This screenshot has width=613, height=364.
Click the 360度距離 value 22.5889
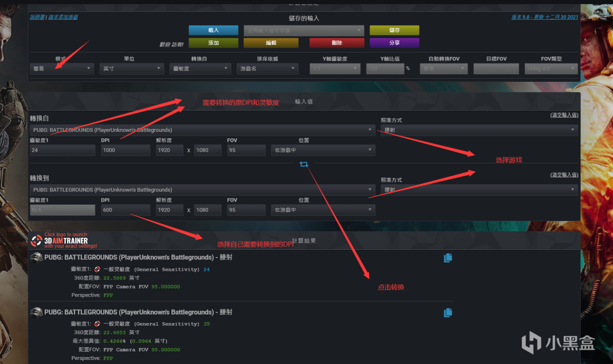pyautogui.click(x=115, y=278)
